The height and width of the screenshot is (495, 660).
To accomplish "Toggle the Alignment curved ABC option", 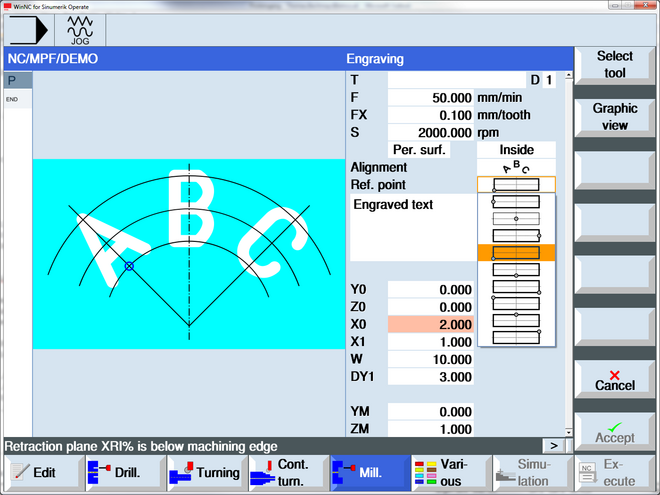I will point(515,167).
